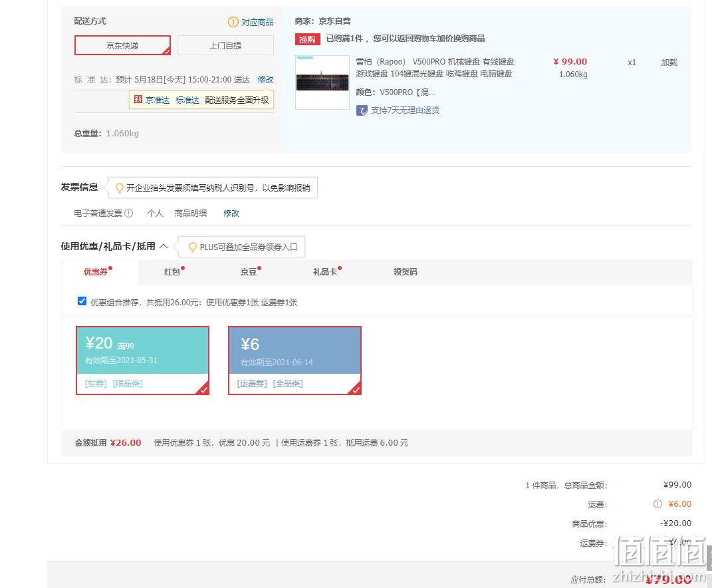Viewport: 712px width, 588px height.
Task: Select the 京东快递 delivery option
Action: point(122,45)
